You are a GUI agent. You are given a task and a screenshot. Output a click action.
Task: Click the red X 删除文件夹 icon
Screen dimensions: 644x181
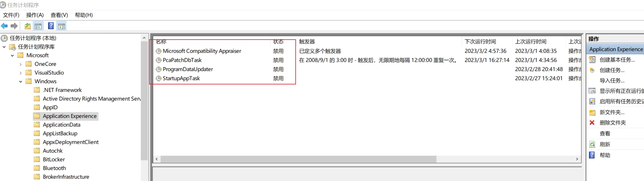(592, 123)
